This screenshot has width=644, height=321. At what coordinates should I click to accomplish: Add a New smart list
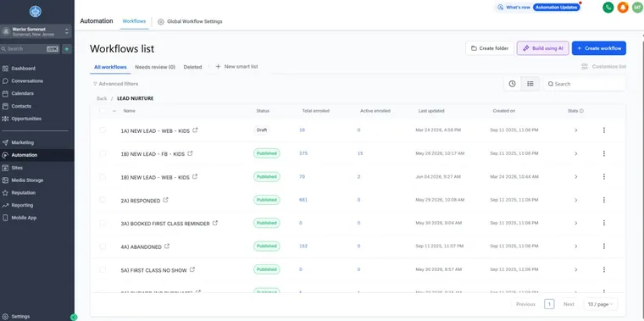236,67
